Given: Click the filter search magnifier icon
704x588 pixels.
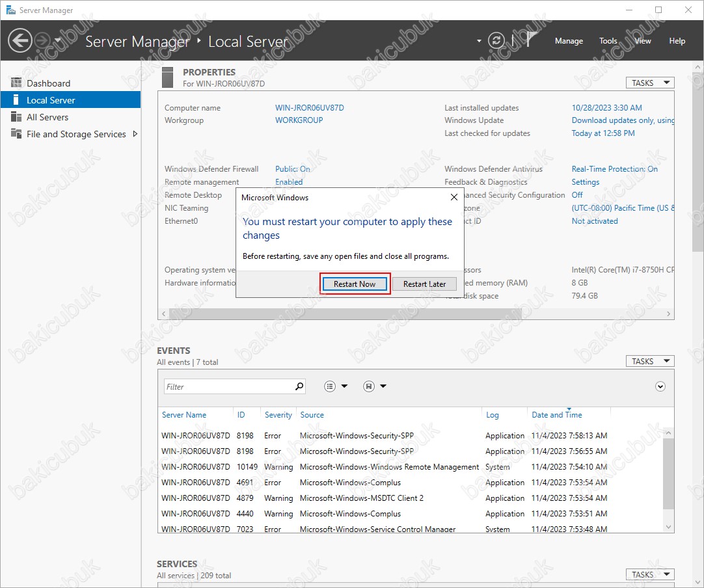Looking at the screenshot, I should [299, 386].
